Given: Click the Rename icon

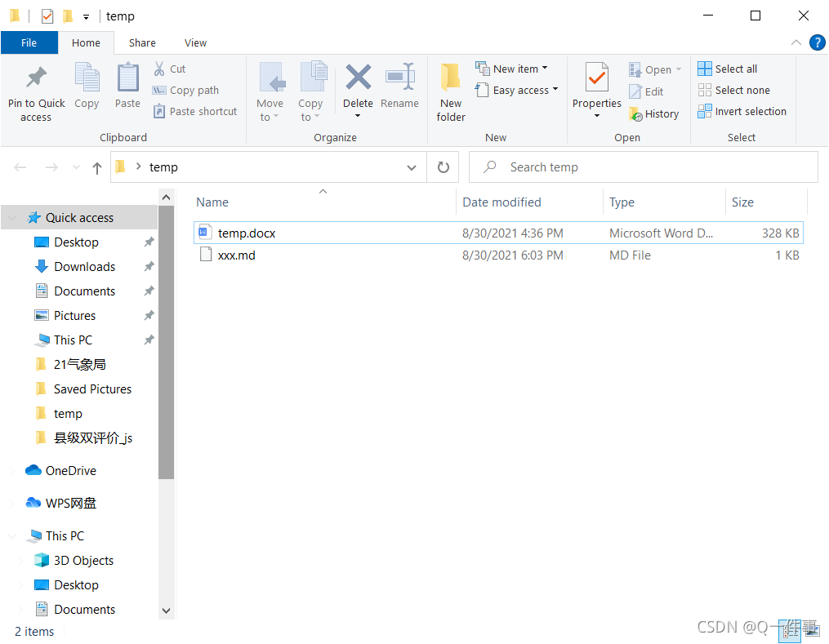Looking at the screenshot, I should tap(399, 77).
